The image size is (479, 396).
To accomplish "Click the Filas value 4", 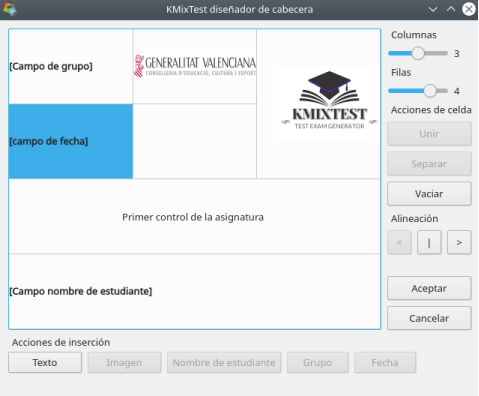I will tap(457, 91).
